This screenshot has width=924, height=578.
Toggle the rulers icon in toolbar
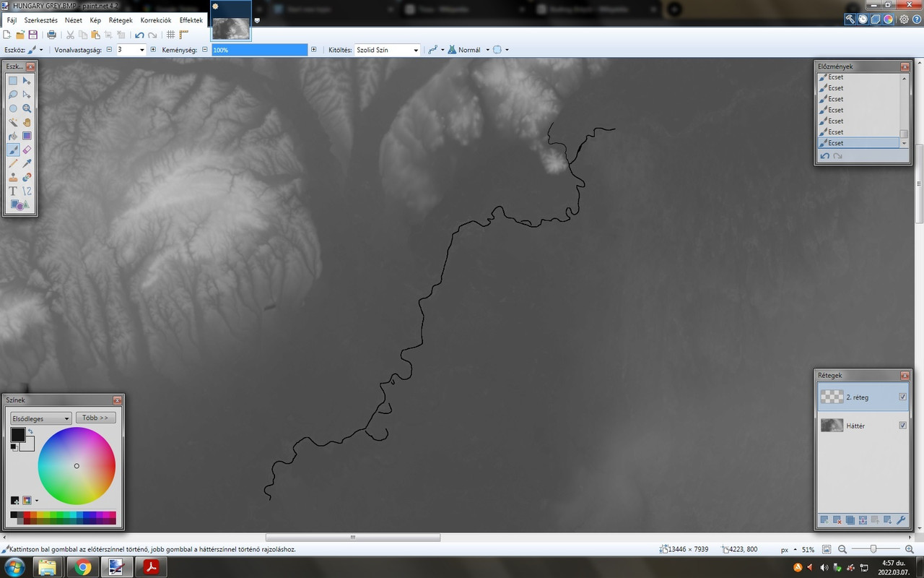(x=183, y=35)
